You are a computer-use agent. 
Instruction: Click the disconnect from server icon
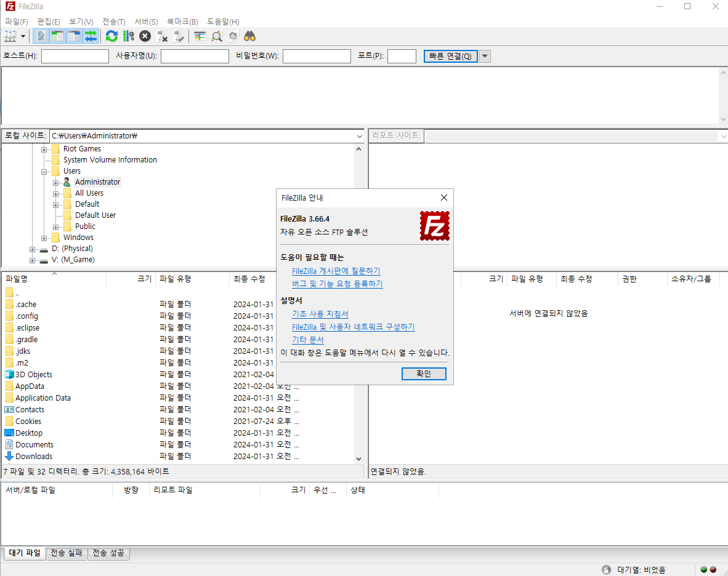(162, 36)
